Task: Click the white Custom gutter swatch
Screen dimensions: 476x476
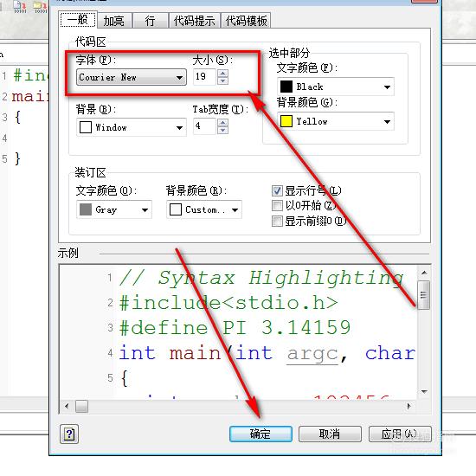Action: pyautogui.click(x=176, y=209)
